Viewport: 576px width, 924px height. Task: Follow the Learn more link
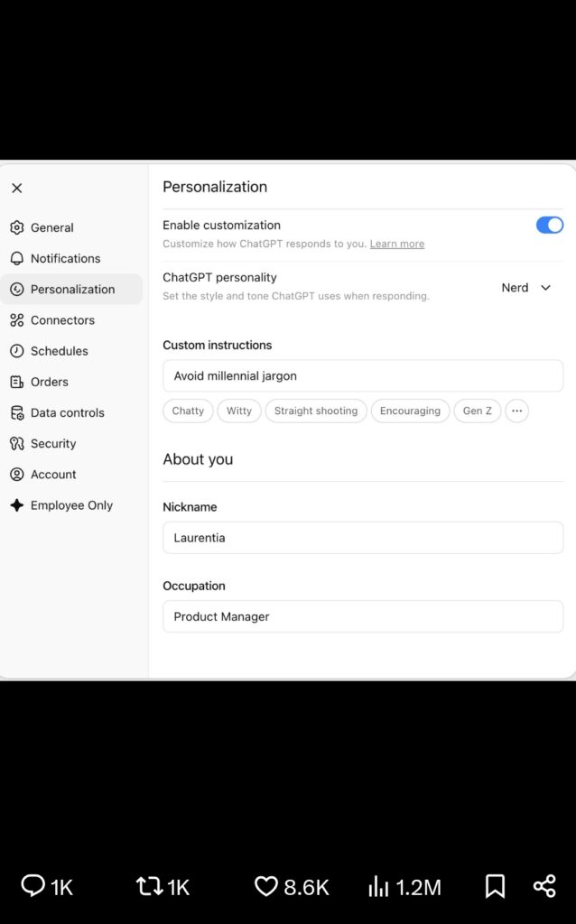click(396, 244)
